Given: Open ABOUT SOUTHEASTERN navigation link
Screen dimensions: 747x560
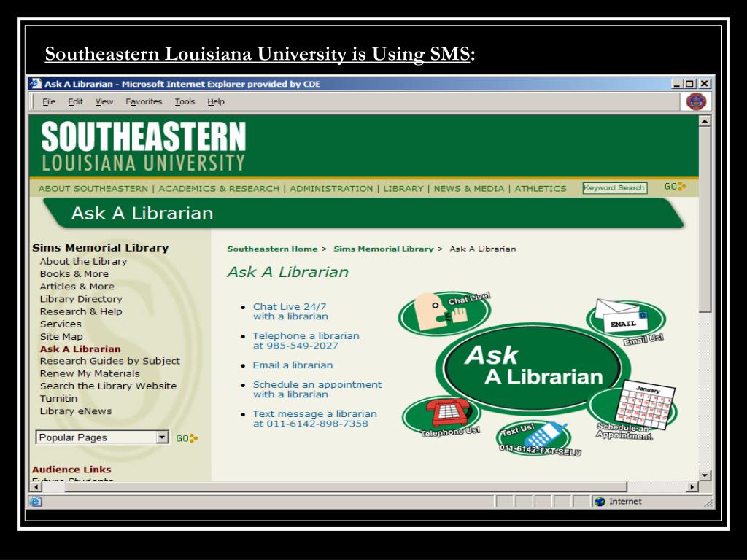Looking at the screenshot, I should click(93, 189).
